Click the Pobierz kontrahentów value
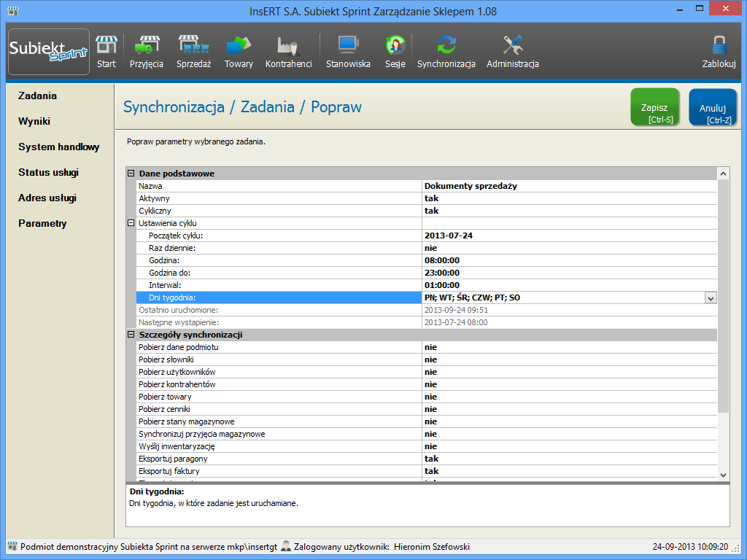Viewport: 747px width, 560px height. [569, 384]
